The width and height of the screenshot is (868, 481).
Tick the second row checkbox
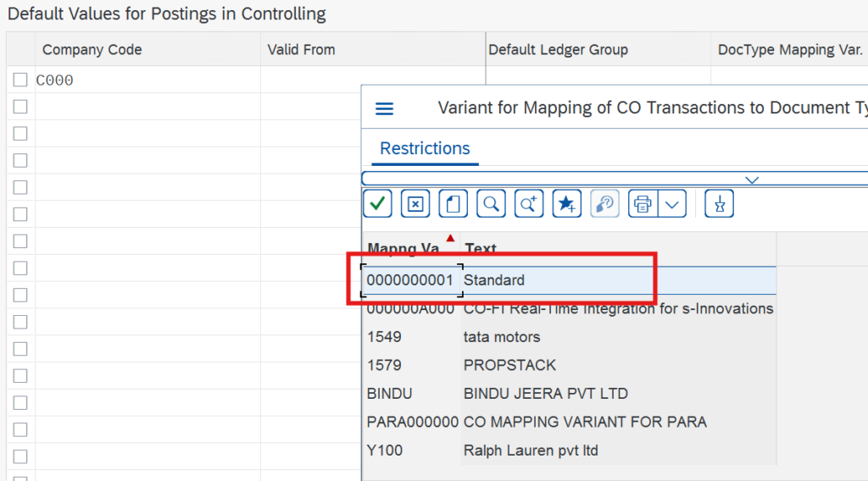pyautogui.click(x=20, y=107)
